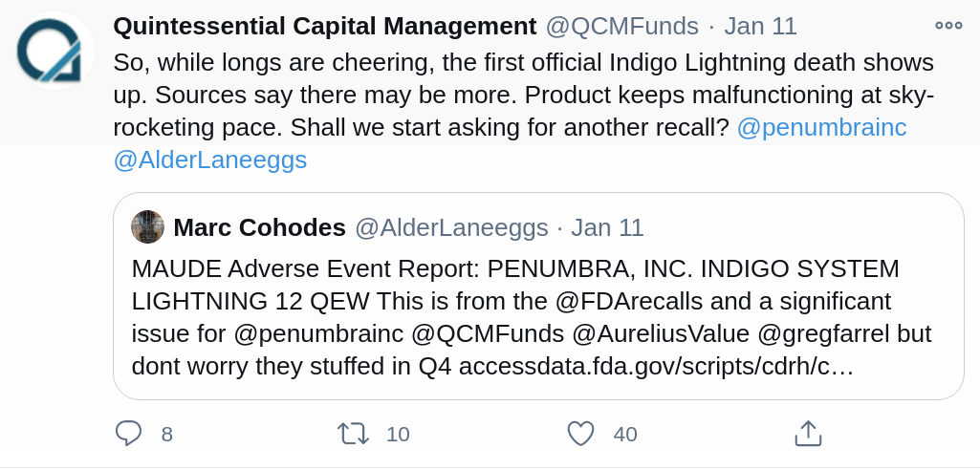Open the quoted MAUDE Adverse Event Report tweet

click(538, 296)
